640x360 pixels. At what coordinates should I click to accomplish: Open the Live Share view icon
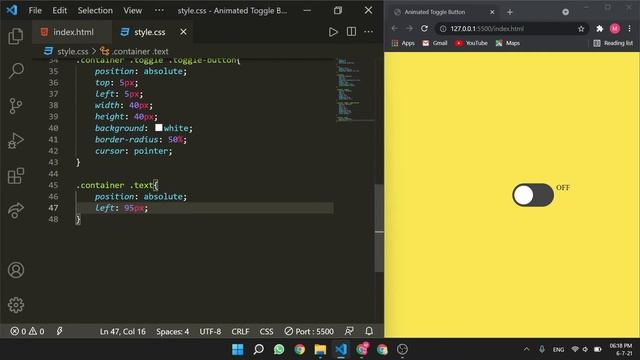(x=16, y=210)
